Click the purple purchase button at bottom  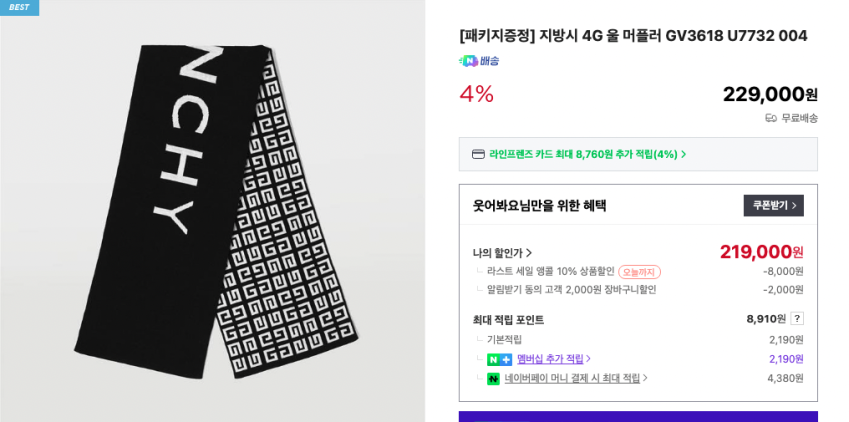tap(638, 416)
